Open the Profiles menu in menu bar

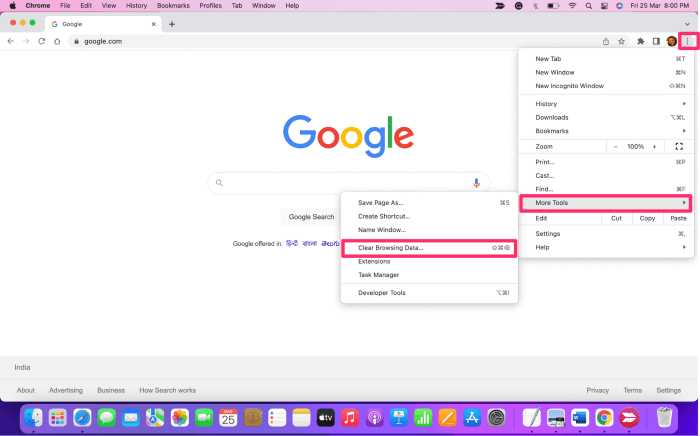[x=210, y=6]
